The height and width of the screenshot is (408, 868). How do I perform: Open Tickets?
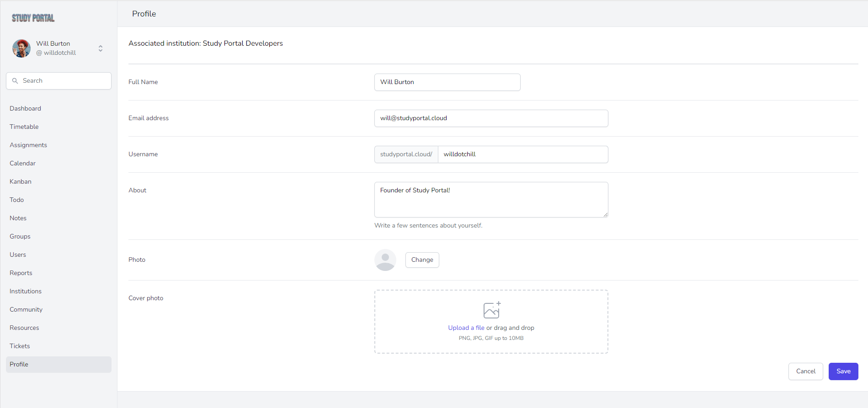click(x=59, y=346)
